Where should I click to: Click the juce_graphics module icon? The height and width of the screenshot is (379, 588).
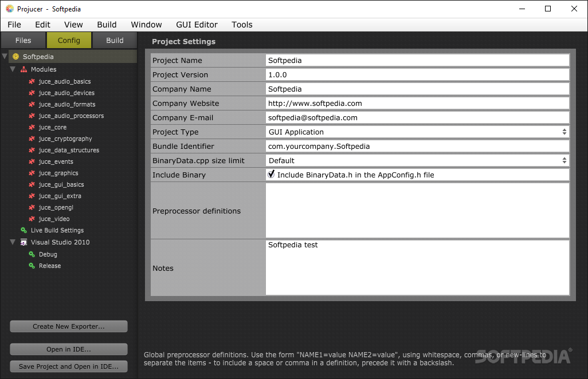click(32, 173)
